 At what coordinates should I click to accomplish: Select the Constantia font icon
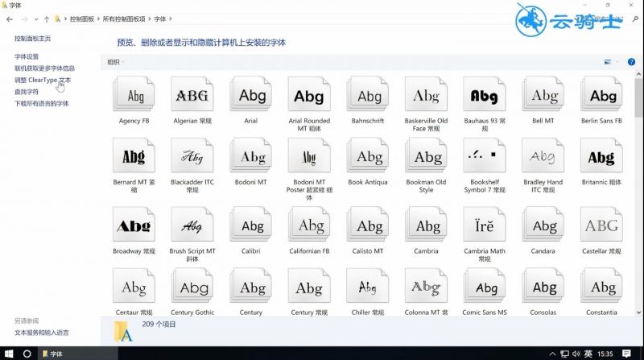click(x=601, y=286)
